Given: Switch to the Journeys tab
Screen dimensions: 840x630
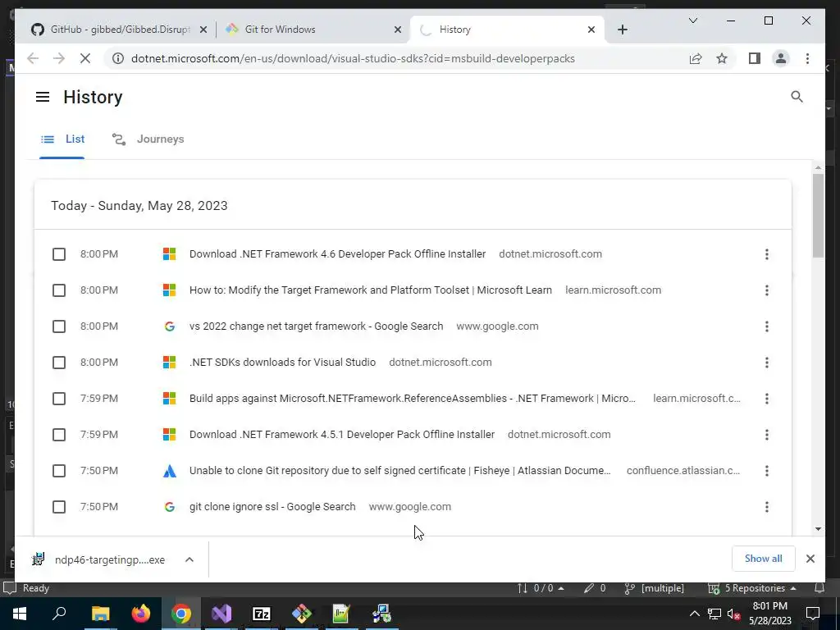Looking at the screenshot, I should pos(148,139).
